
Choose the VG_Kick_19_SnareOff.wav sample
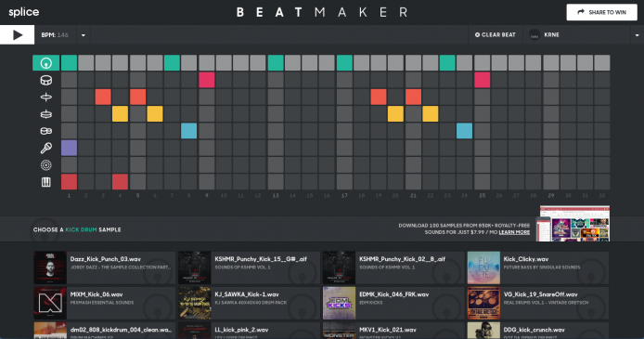[x=537, y=304]
